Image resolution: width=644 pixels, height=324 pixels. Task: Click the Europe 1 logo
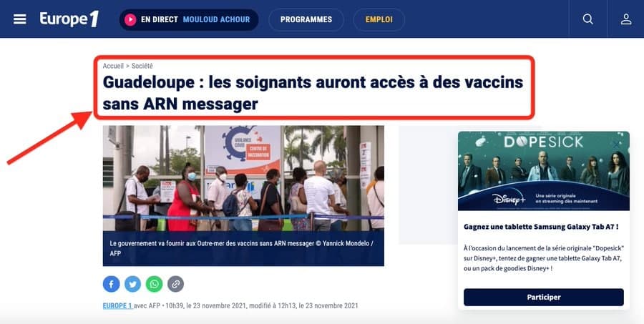click(x=69, y=19)
